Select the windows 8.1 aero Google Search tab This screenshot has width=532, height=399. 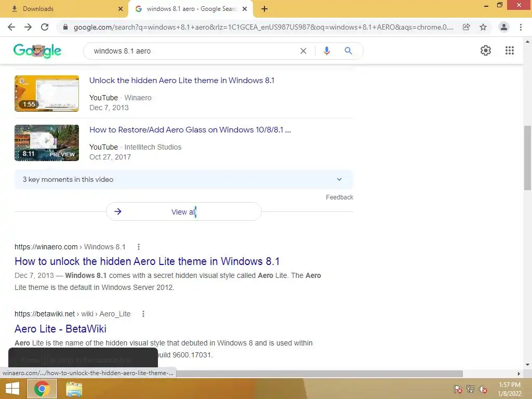191,9
